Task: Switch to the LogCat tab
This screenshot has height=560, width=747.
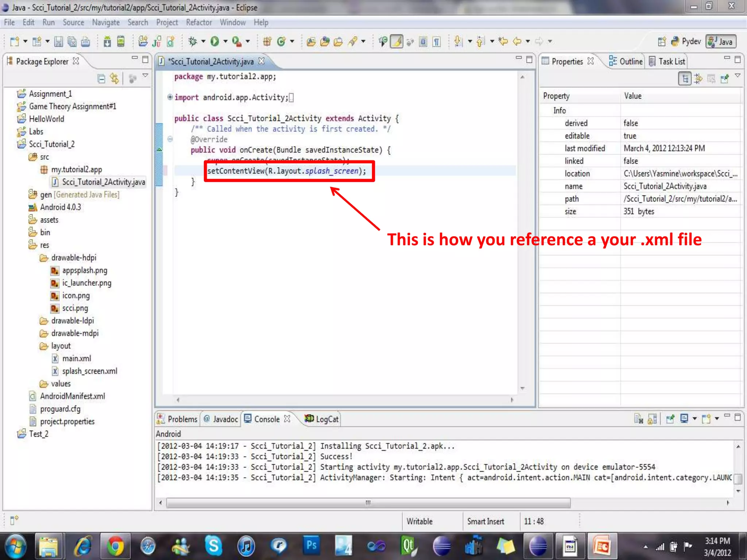Action: pyautogui.click(x=322, y=419)
